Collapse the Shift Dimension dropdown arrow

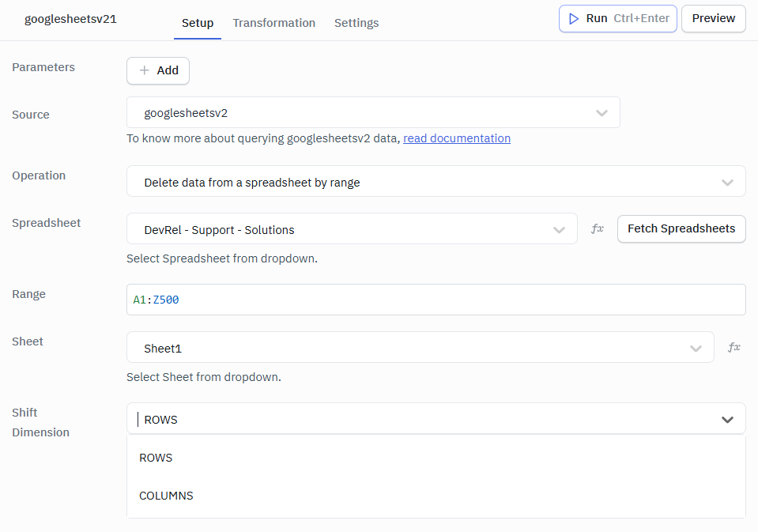pos(727,420)
